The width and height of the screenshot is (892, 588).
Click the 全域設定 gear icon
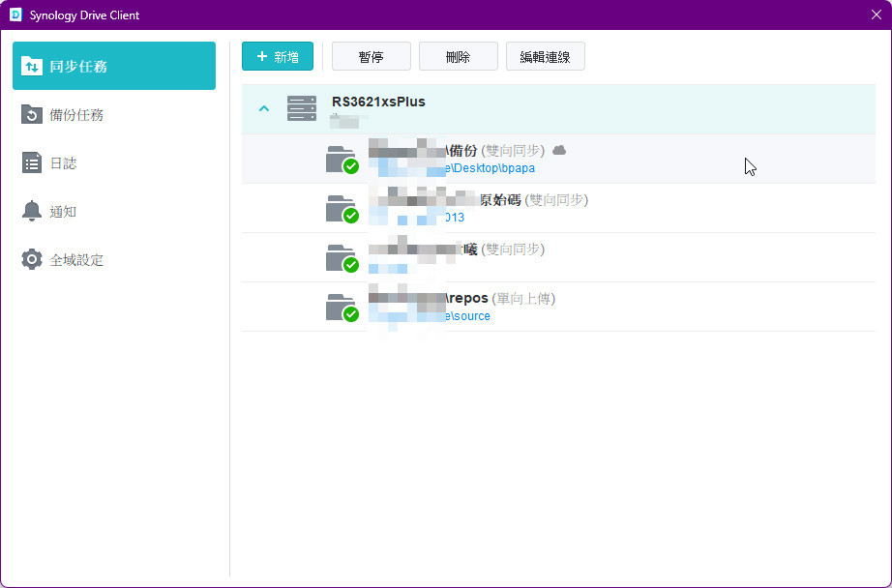(x=31, y=260)
